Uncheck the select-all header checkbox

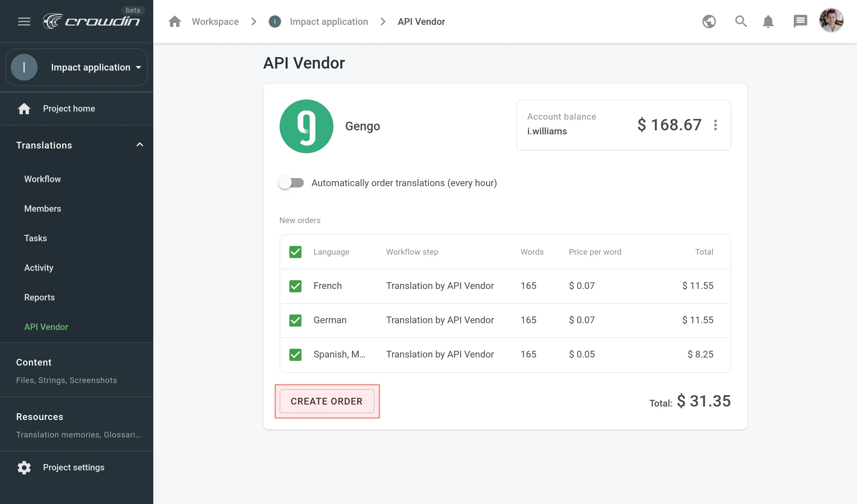pos(295,252)
